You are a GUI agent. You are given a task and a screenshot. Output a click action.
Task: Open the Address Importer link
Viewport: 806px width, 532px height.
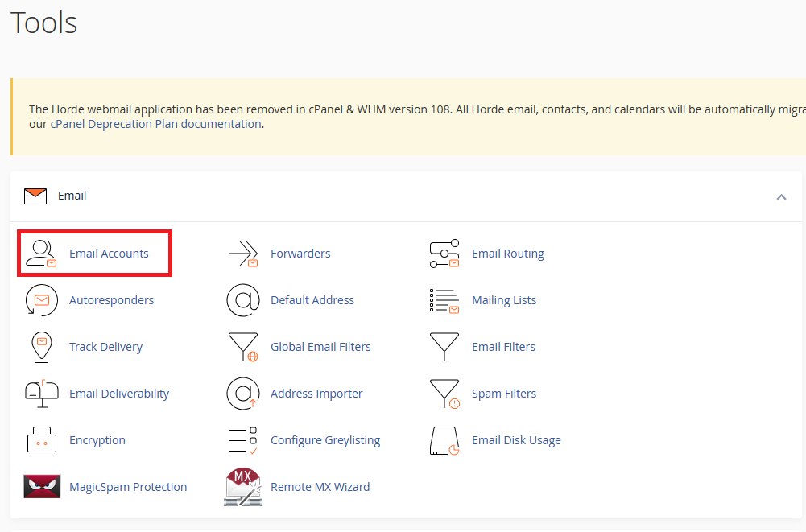[x=316, y=394]
